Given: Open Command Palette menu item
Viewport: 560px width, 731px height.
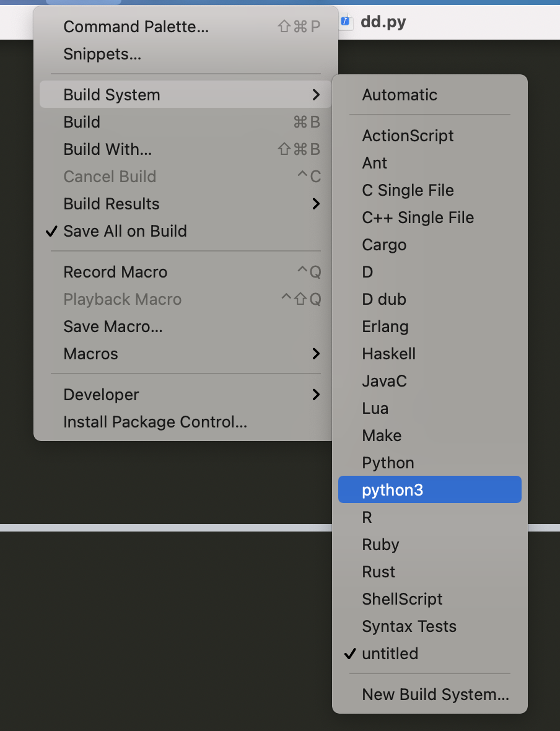Looking at the screenshot, I should click(x=186, y=27).
